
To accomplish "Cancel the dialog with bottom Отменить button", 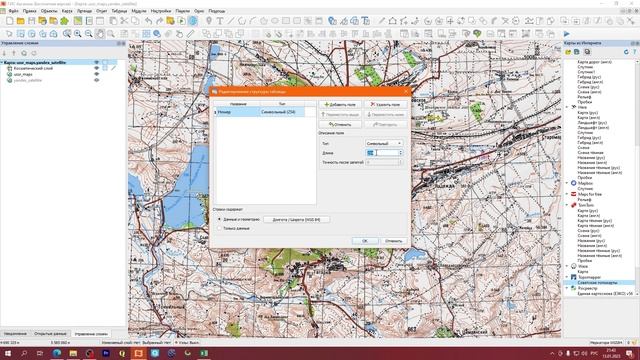I will pyautogui.click(x=393, y=241).
